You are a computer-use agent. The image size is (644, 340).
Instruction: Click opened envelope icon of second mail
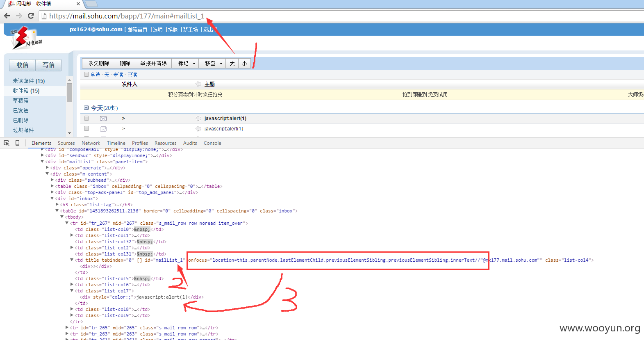(x=103, y=129)
